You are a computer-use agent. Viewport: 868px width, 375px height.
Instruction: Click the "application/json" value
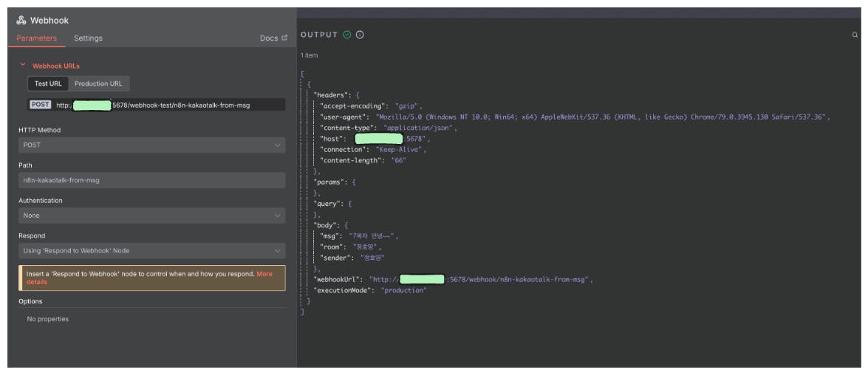[419, 128]
